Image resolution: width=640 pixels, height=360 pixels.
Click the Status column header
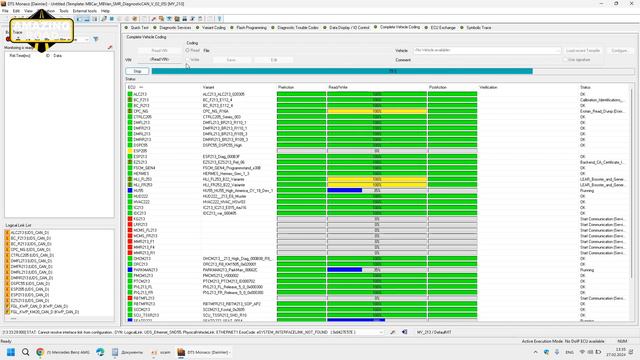585,87
